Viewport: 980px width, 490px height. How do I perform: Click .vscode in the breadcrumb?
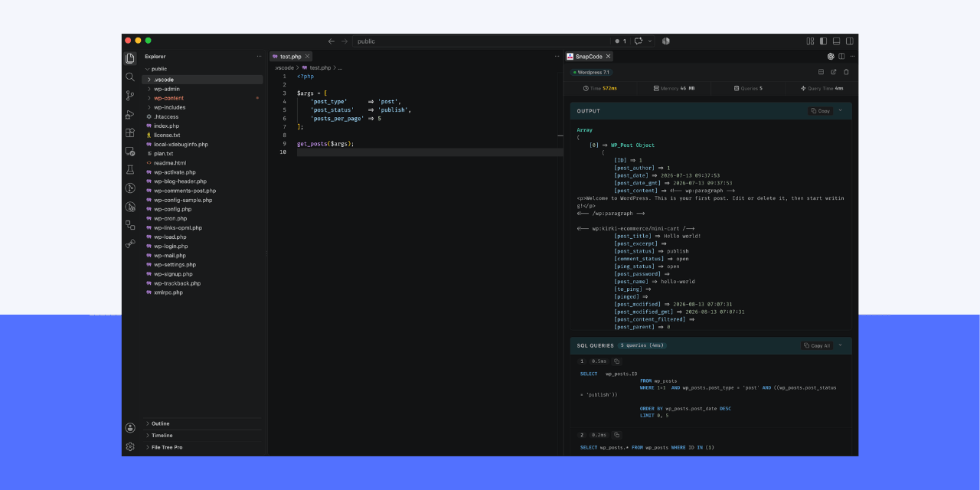(284, 67)
